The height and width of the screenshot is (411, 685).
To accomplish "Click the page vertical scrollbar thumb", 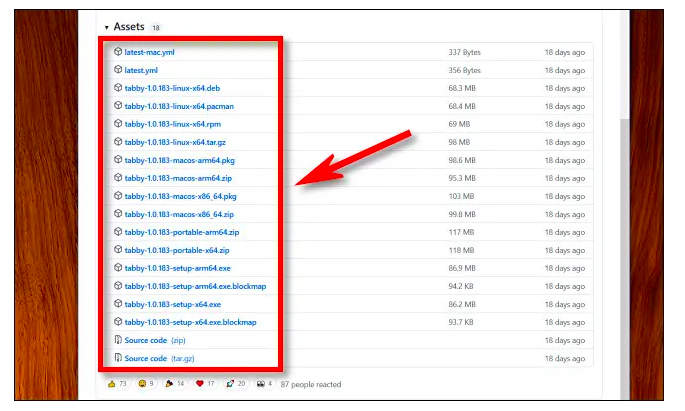I will tap(625, 258).
